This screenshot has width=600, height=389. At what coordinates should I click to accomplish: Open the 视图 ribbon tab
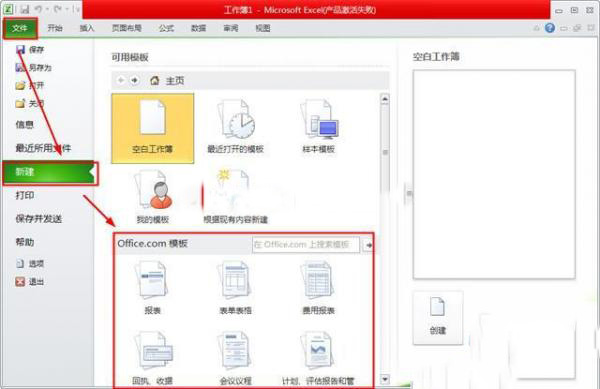pyautogui.click(x=263, y=28)
